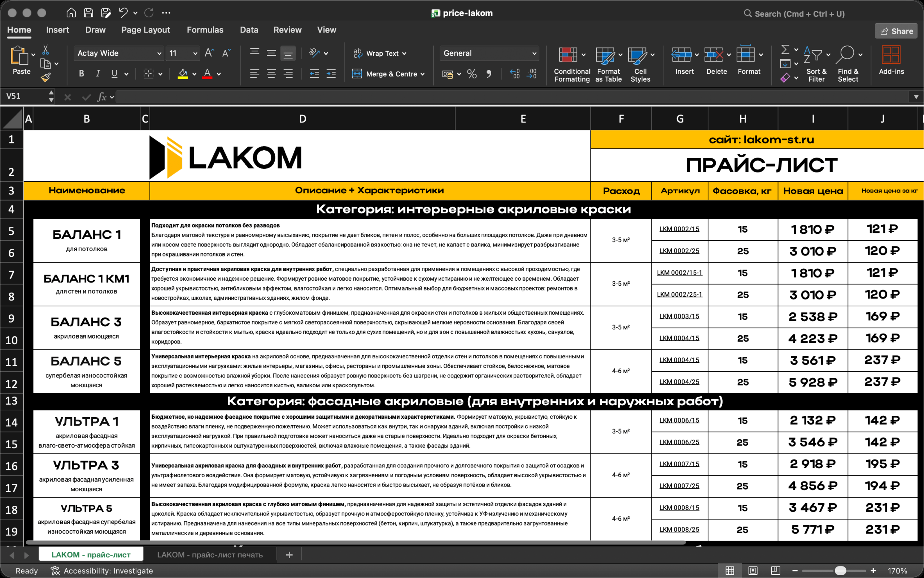The width and height of the screenshot is (924, 578).
Task: Click the Save icon in title bar
Action: tap(88, 13)
